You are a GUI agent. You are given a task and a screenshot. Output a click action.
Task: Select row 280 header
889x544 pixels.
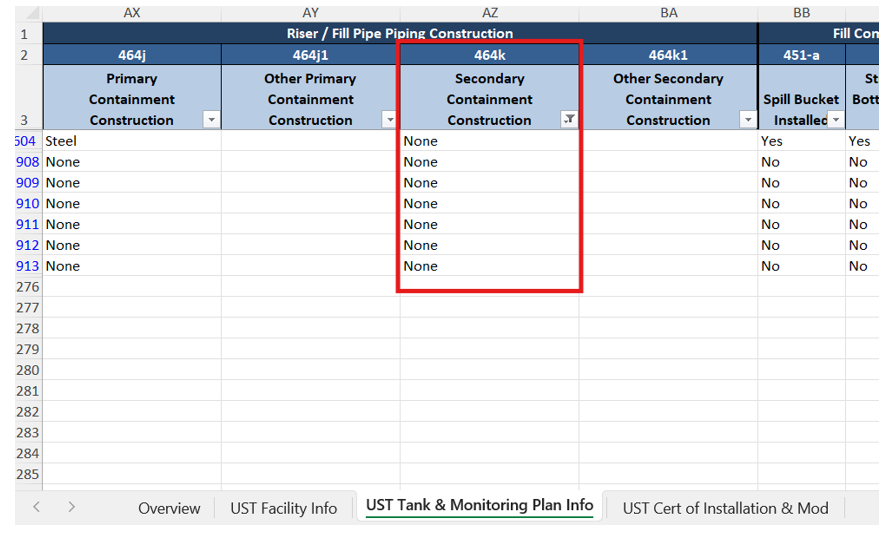point(28,370)
